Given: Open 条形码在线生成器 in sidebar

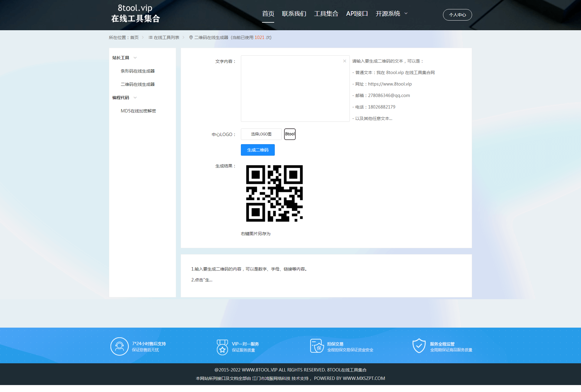Looking at the screenshot, I should [x=138, y=71].
